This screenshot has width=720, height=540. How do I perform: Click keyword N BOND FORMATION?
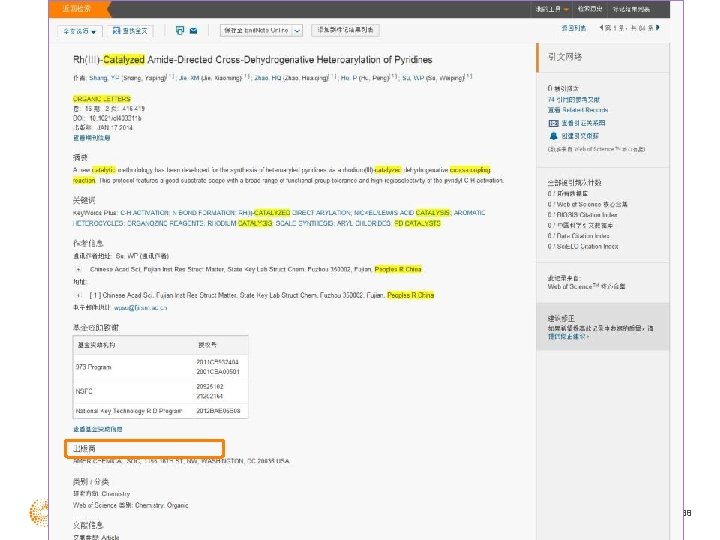pos(204,213)
